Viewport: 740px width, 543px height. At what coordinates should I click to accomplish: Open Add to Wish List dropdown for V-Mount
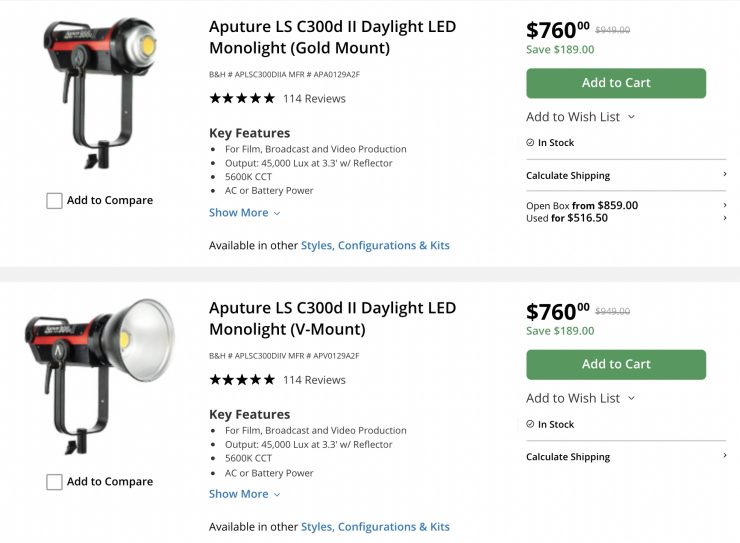pos(580,398)
